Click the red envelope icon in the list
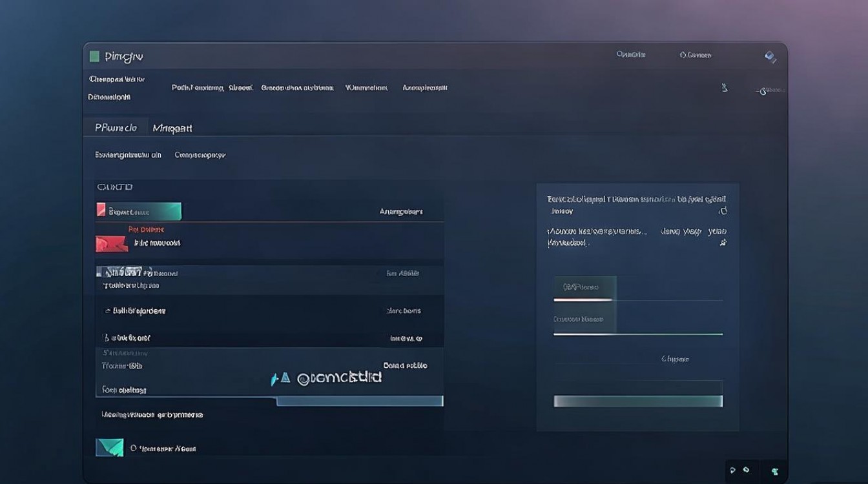 [111, 243]
